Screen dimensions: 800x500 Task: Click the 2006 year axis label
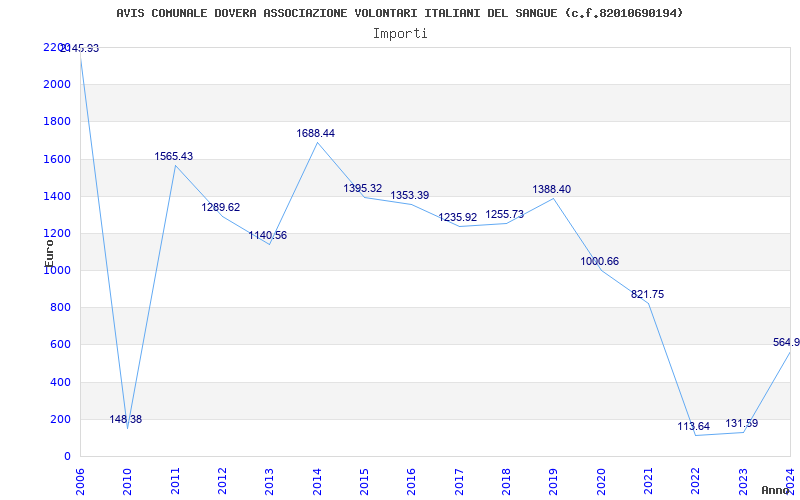pyautogui.click(x=80, y=482)
